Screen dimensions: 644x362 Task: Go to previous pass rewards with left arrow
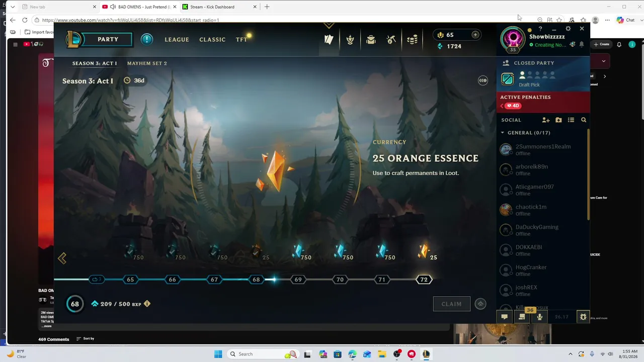coord(62,258)
